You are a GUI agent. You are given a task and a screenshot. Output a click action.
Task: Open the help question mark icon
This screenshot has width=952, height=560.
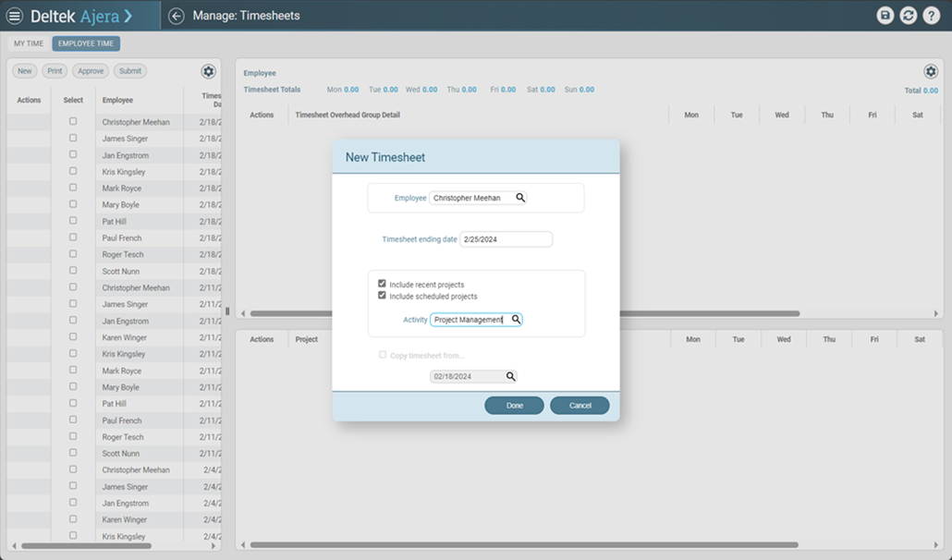932,16
